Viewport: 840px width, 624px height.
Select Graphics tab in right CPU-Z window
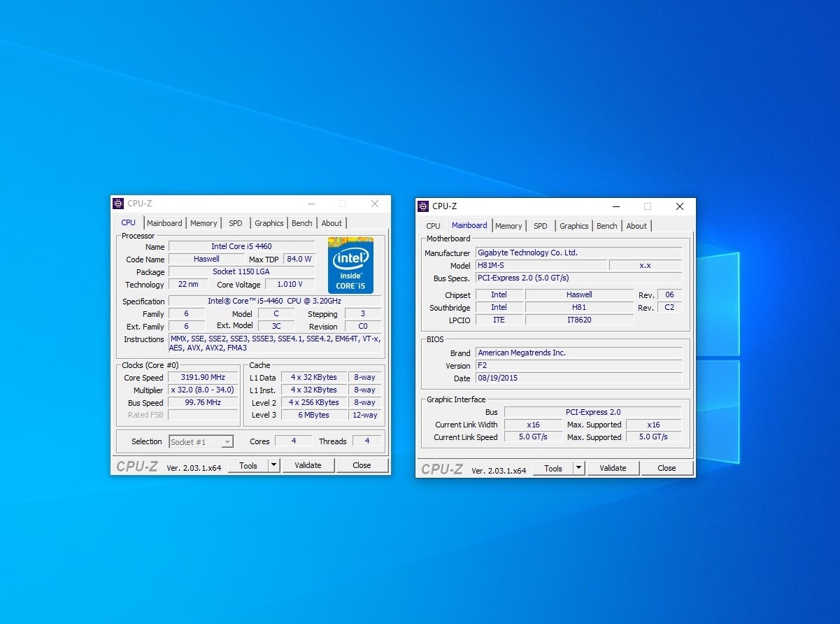[x=574, y=226]
